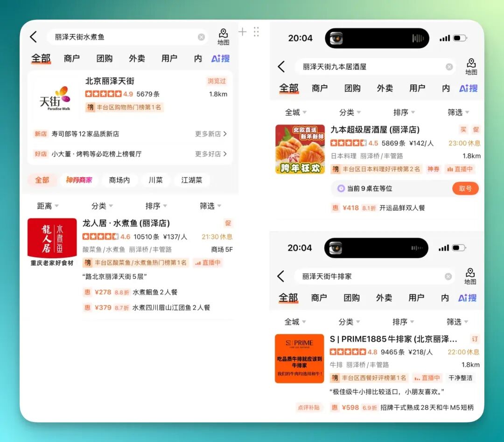This screenshot has height=442, width=504.
Task: Open the S PRIME orange restaurant image
Action: pyautogui.click(x=299, y=359)
